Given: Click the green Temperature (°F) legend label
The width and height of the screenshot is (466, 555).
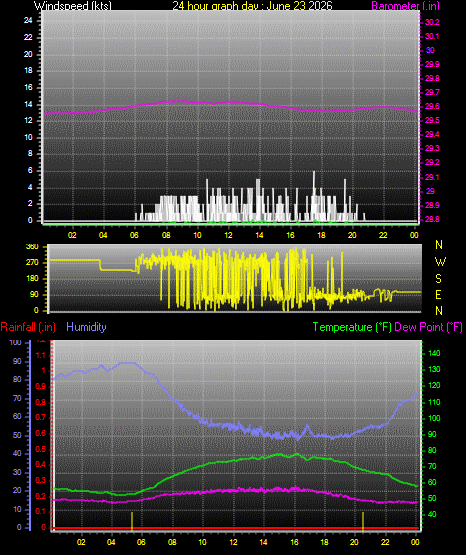Looking at the screenshot, I should tap(352, 327).
